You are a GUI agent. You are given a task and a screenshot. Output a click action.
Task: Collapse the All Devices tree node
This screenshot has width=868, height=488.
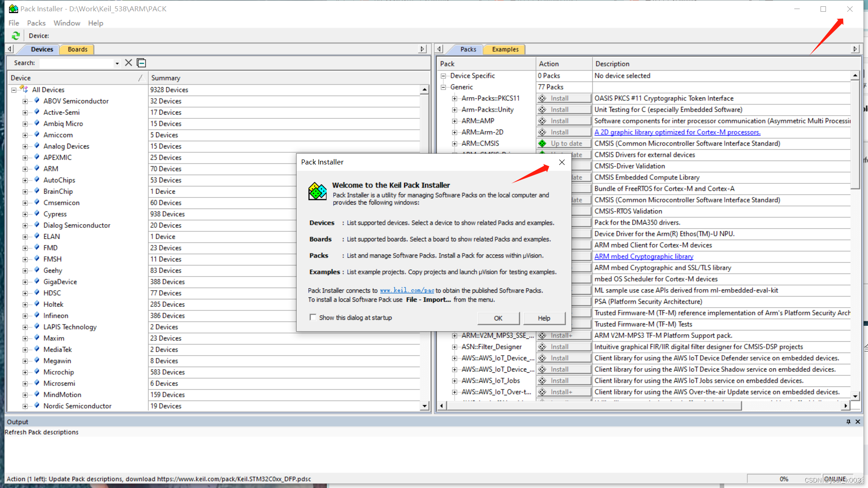coord(14,90)
